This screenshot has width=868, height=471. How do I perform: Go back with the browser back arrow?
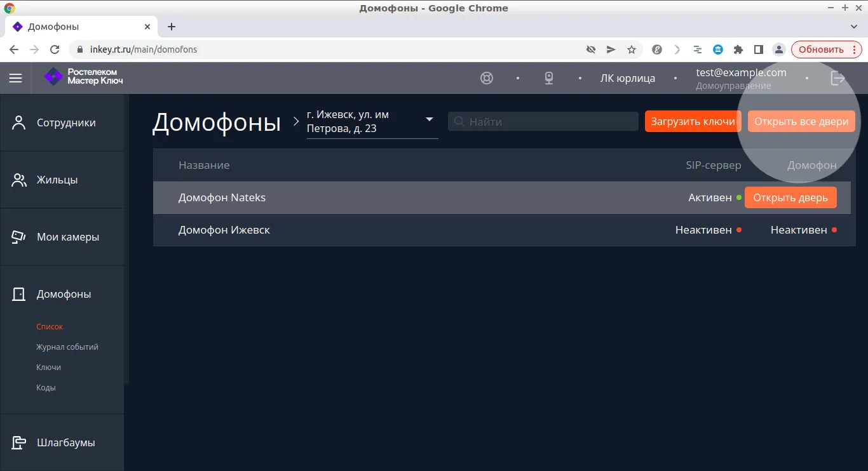pos(14,50)
